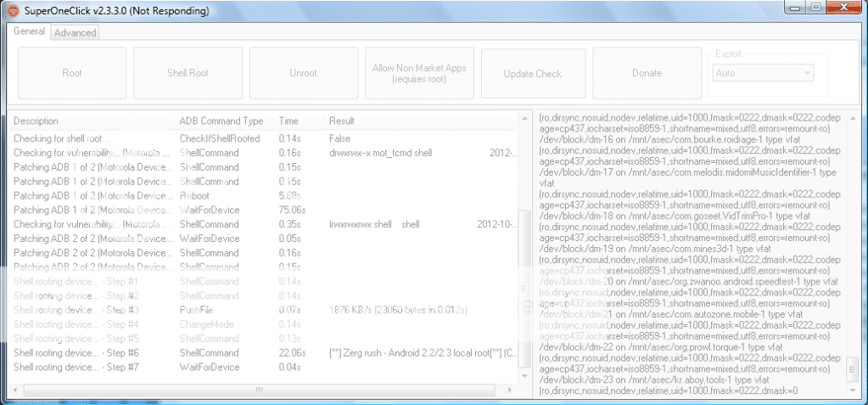Screen dimensions: 868x405
Task: Select the General tab
Action: (x=29, y=31)
